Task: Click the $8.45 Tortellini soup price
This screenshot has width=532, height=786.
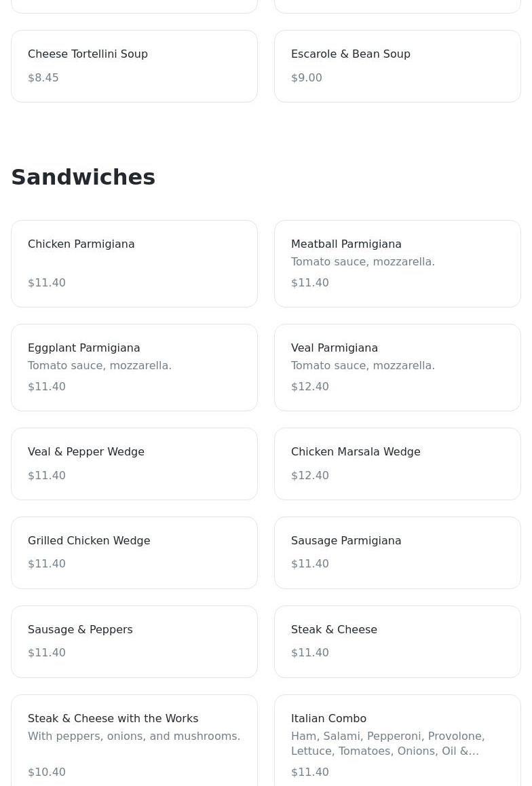Action: click(x=43, y=78)
